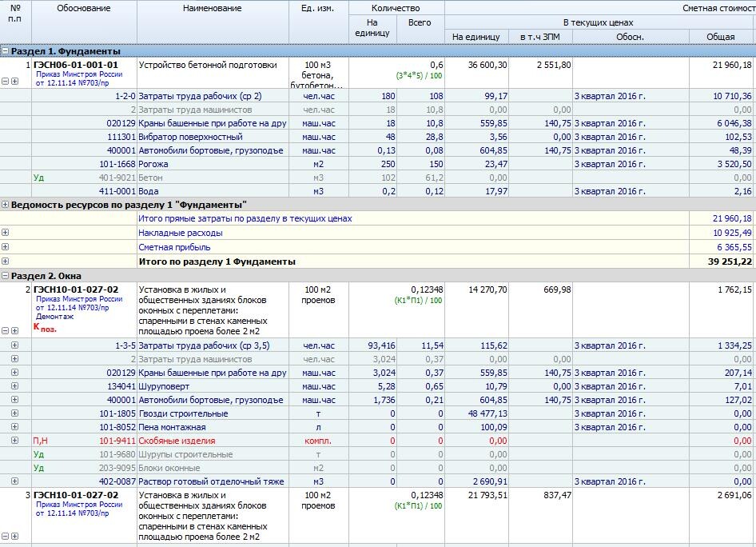
Task: Collapse the Раздел 1. Фундаменты section
Action: point(6,51)
